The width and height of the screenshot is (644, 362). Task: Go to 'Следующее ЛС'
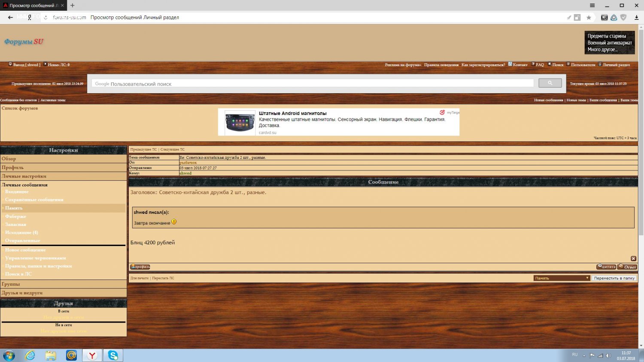coord(173,149)
